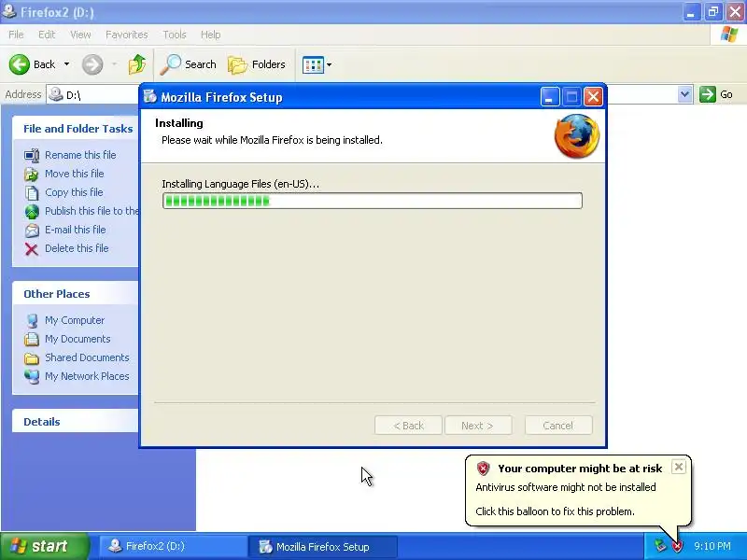Click the balloon to fix antivirus problem
Screen dimensions: 747x560
pyautogui.click(x=578, y=491)
